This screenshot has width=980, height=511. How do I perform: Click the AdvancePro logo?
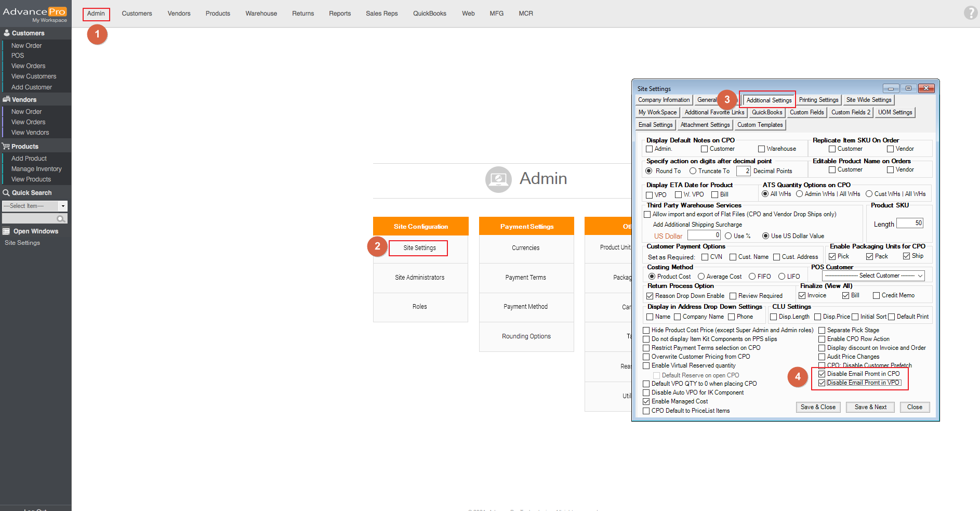(x=35, y=12)
